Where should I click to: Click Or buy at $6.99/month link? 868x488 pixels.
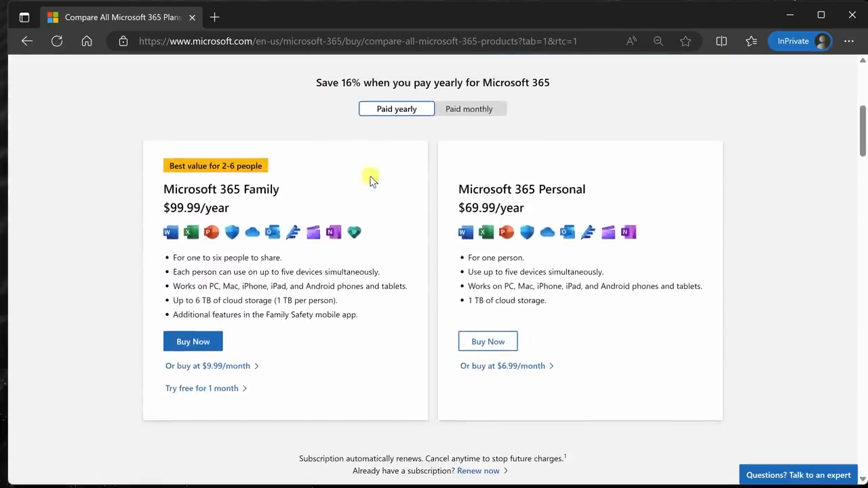pyautogui.click(x=507, y=366)
